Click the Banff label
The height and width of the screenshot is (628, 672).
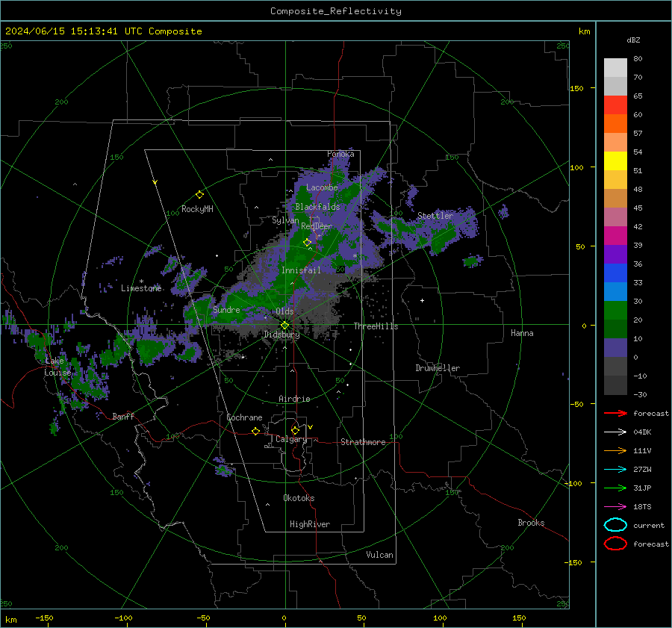[123, 416]
